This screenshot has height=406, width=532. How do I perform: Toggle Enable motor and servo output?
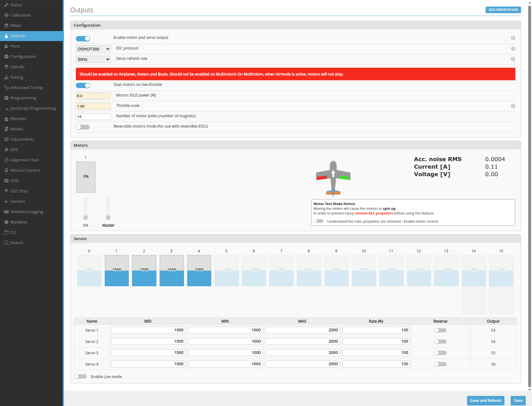[83, 39]
